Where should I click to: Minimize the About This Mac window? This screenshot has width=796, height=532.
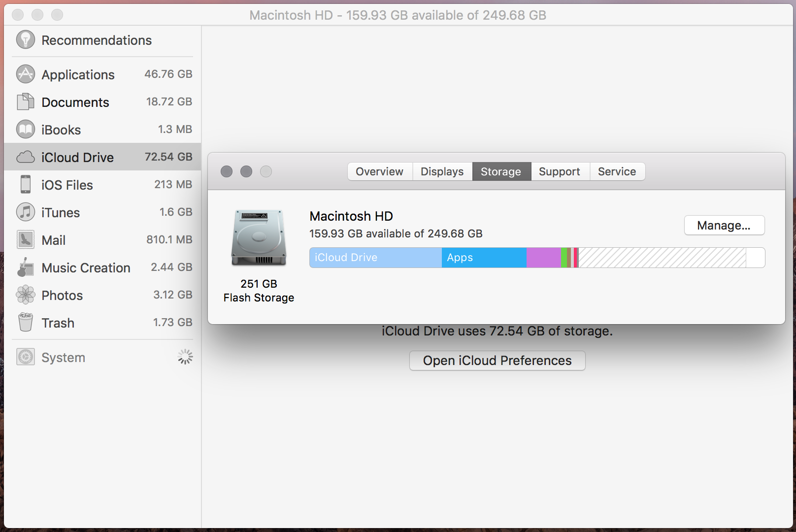(x=246, y=171)
